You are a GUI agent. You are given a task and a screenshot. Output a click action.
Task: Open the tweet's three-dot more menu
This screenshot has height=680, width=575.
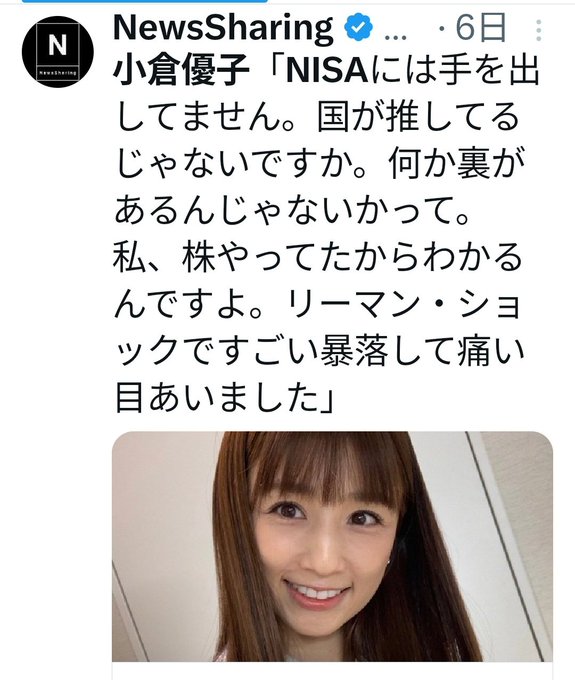(x=538, y=30)
